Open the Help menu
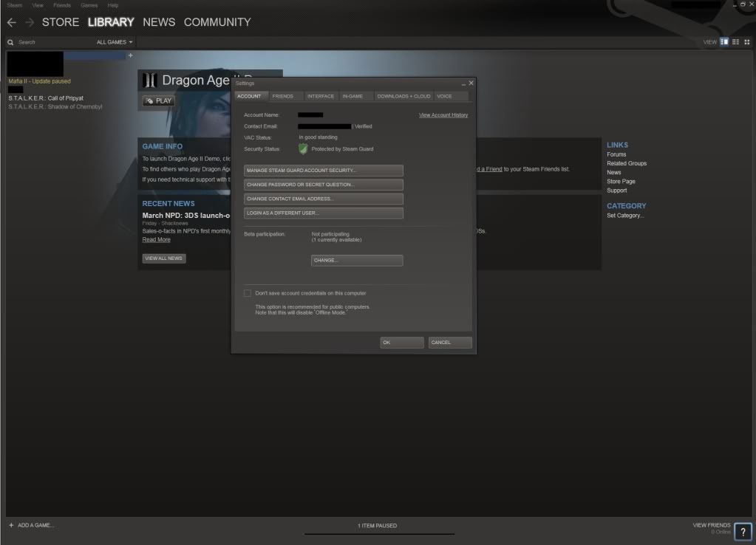The width and height of the screenshot is (756, 545). tap(113, 5)
